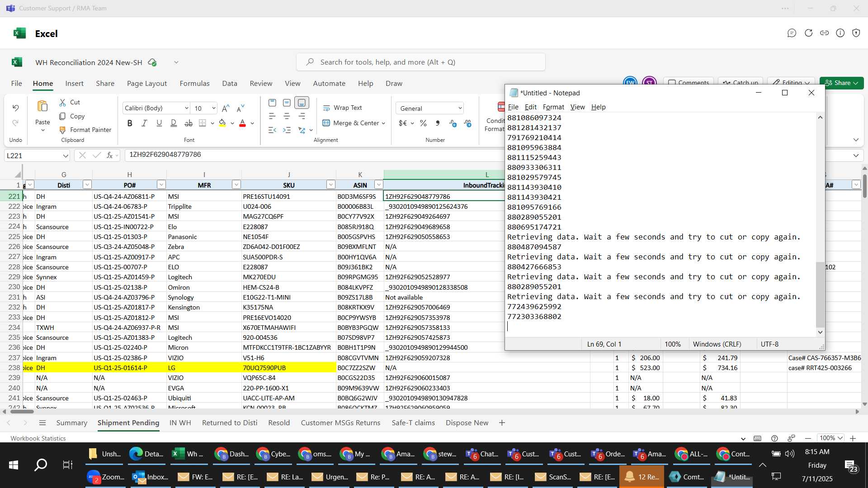Toggle Italic formatting

(x=144, y=123)
